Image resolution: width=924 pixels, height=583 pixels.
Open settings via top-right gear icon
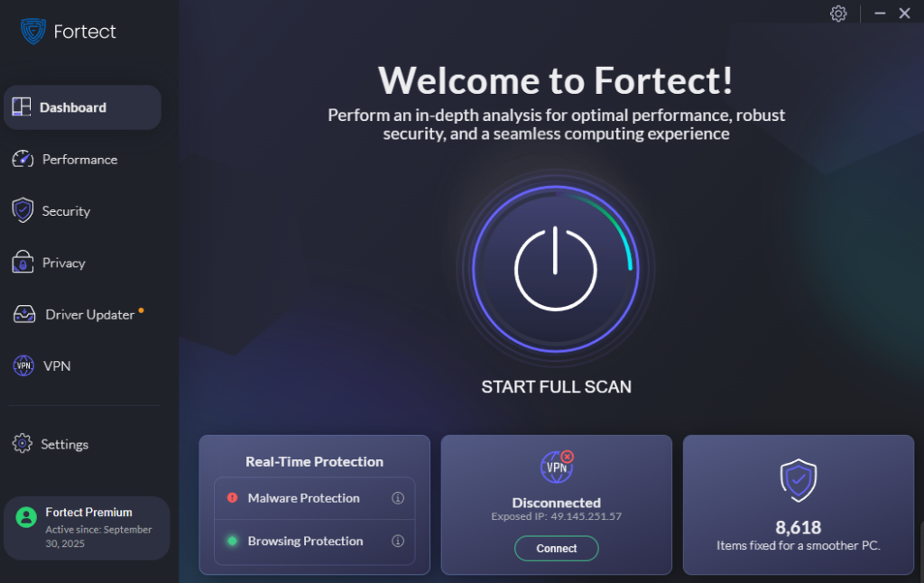tap(838, 14)
